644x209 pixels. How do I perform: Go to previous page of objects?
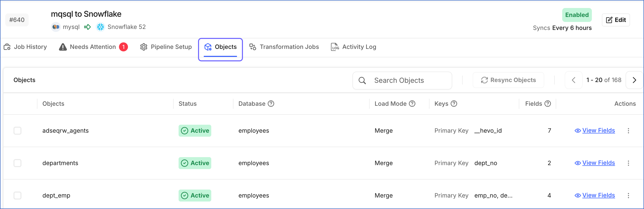[x=573, y=80]
